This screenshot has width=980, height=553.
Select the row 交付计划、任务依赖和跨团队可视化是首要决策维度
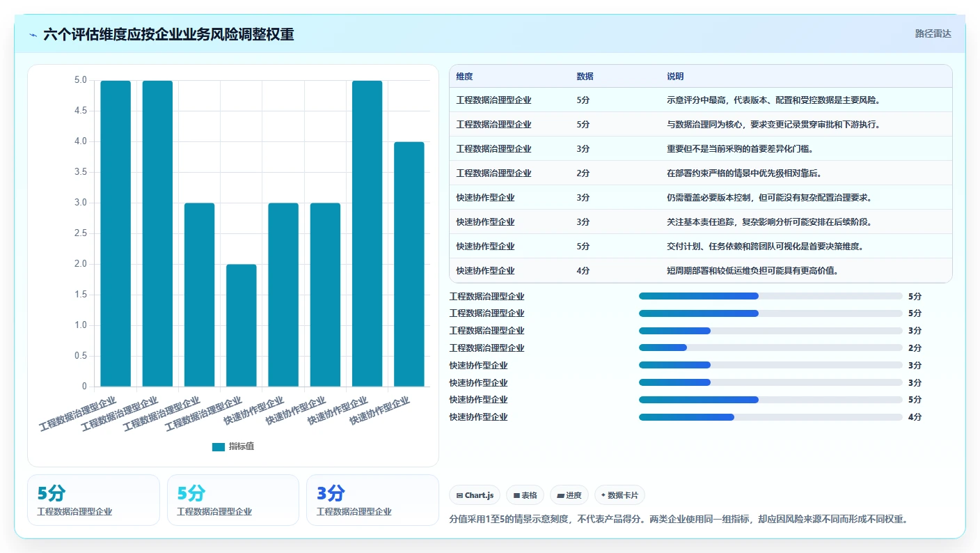point(701,247)
